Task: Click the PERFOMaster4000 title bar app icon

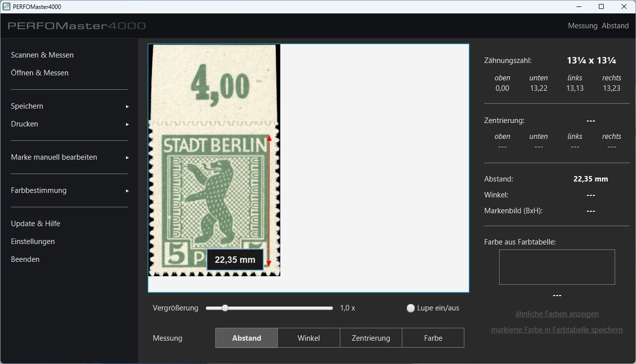Action: coord(6,7)
